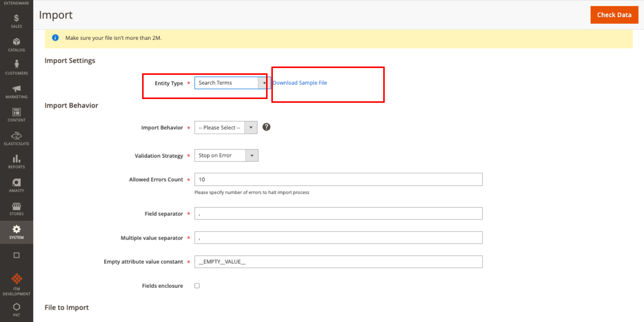The image size is (644, 322).
Task: Click the Check Data button
Action: click(x=614, y=15)
